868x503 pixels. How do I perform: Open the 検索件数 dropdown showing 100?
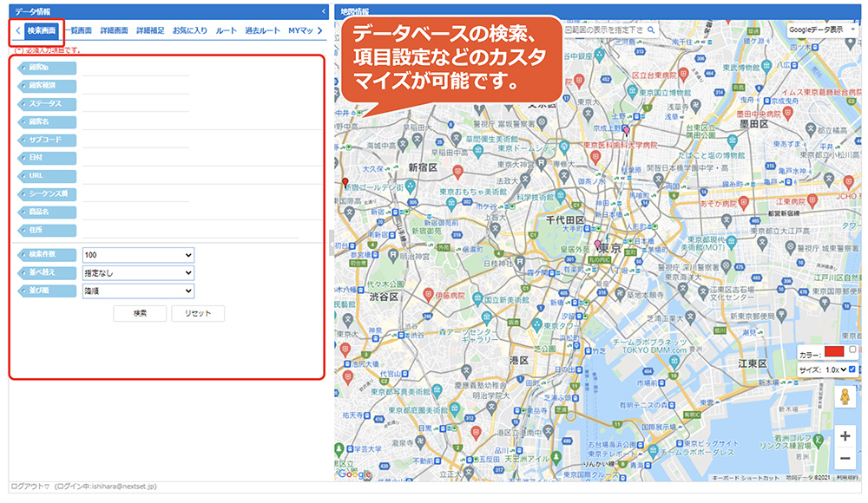tap(138, 255)
